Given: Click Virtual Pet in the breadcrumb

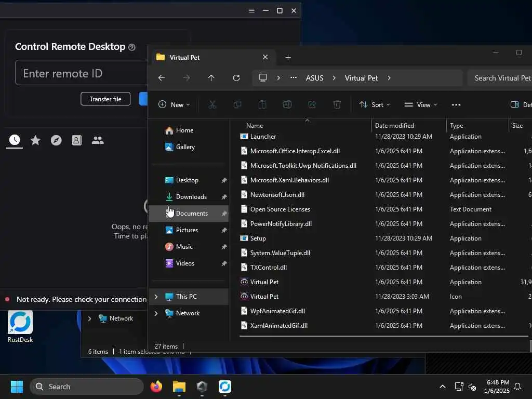Looking at the screenshot, I should (361, 78).
